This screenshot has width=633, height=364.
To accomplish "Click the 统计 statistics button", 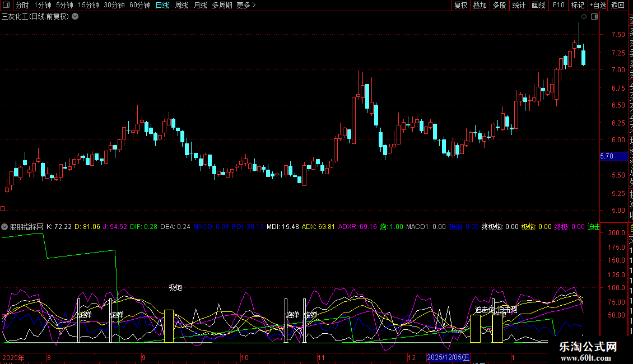I will tap(519, 5).
